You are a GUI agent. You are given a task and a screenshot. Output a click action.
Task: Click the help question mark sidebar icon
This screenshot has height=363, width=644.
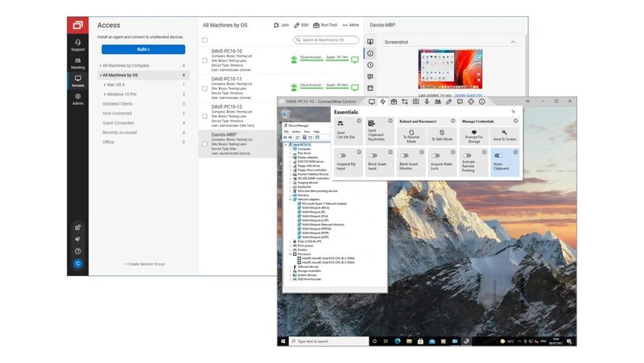(x=77, y=251)
